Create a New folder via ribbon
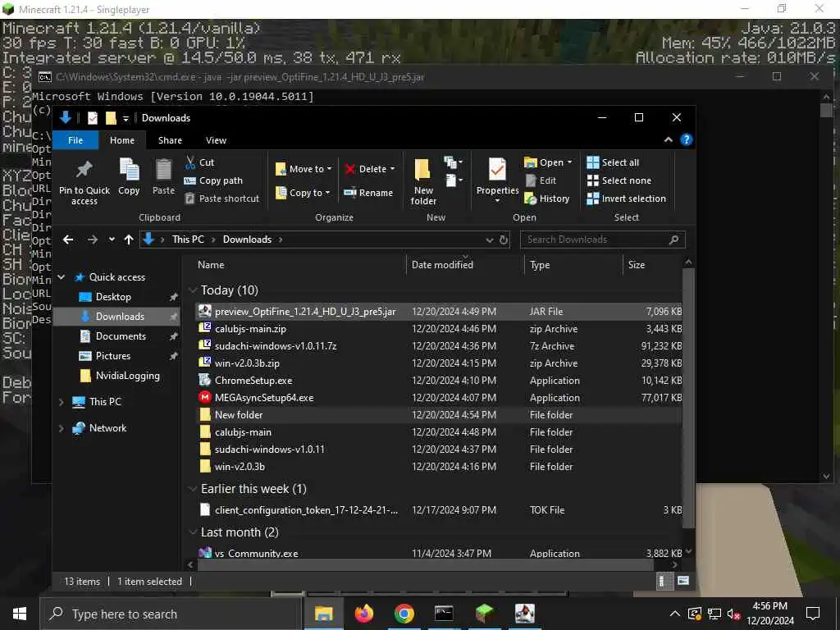 [422, 182]
